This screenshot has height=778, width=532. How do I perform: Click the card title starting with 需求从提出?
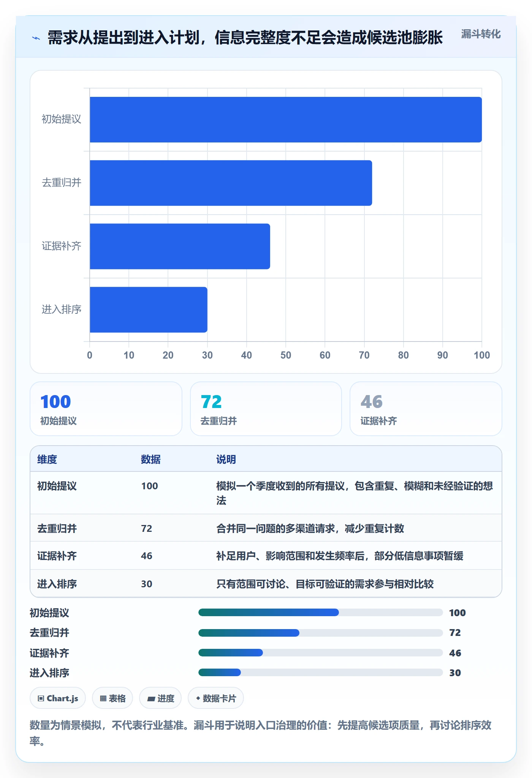point(245,38)
